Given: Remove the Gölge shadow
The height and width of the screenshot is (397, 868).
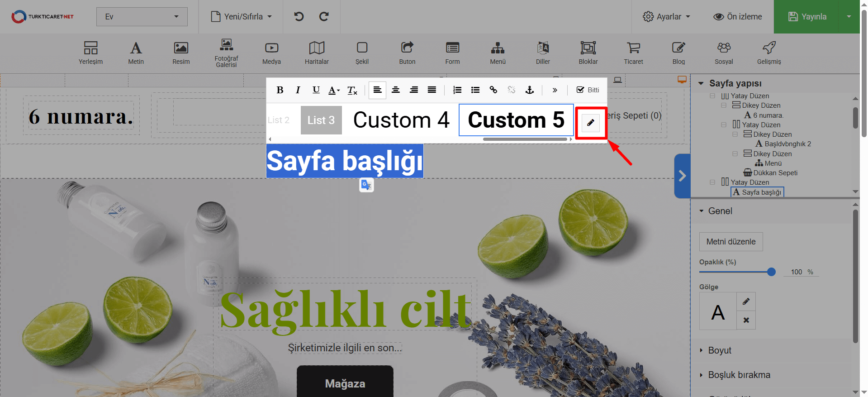Looking at the screenshot, I should pyautogui.click(x=746, y=320).
